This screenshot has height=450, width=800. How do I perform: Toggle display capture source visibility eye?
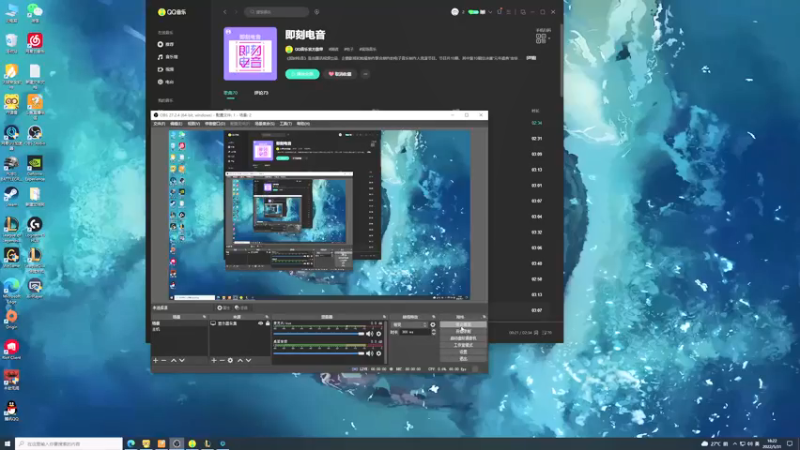tap(260, 323)
